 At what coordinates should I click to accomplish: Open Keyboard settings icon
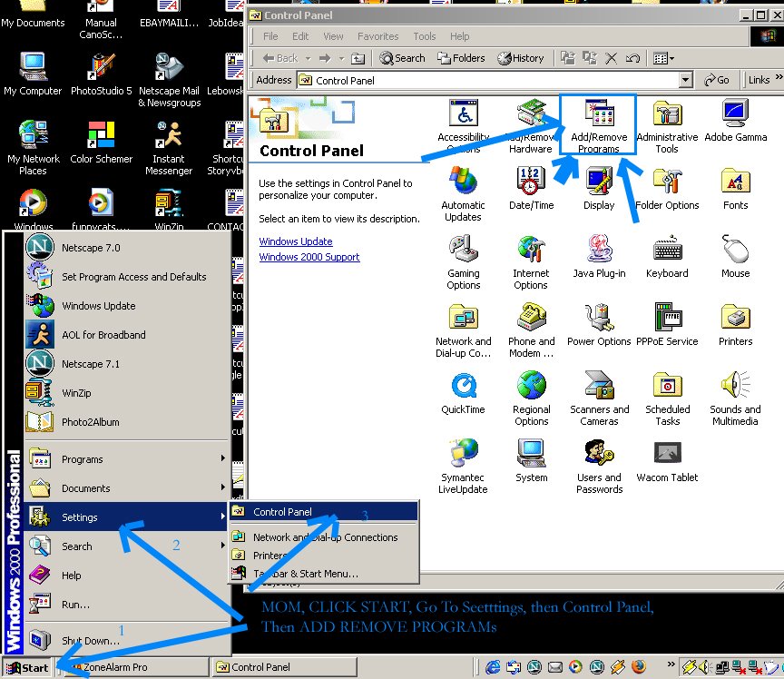(667, 256)
